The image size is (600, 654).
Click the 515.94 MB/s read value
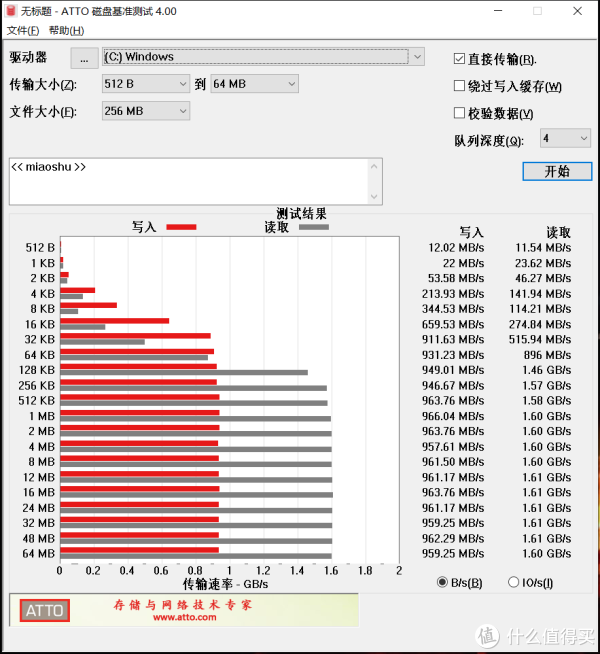[x=540, y=339]
